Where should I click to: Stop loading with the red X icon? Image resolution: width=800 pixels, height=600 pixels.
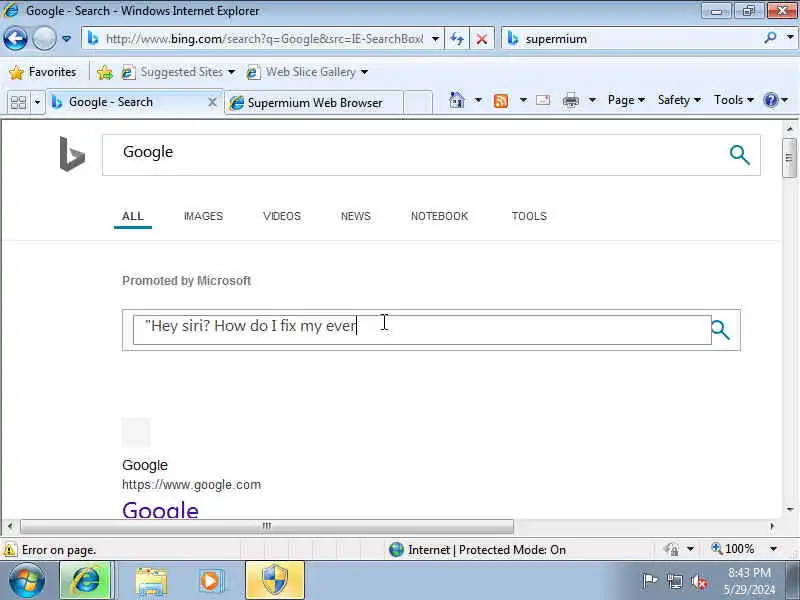[482, 39]
